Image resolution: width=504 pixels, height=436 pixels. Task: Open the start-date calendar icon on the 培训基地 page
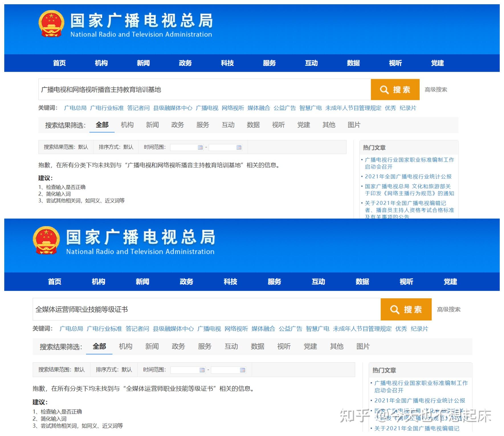click(x=200, y=147)
